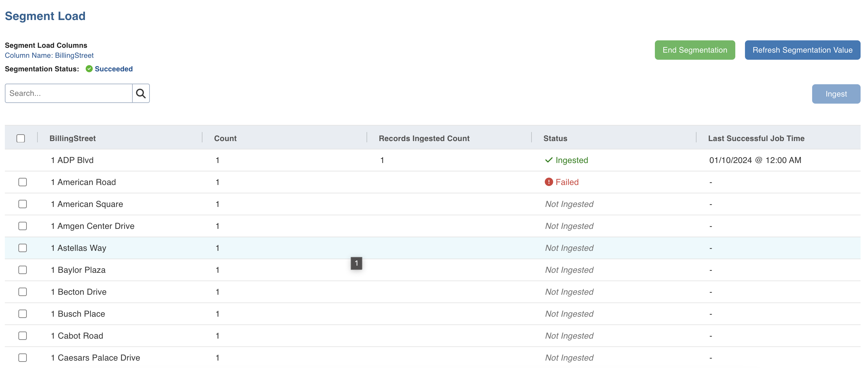This screenshot has width=868, height=368.
Task: Click 01/10/2024 @ 12:00 AM job time
Action: click(x=755, y=160)
